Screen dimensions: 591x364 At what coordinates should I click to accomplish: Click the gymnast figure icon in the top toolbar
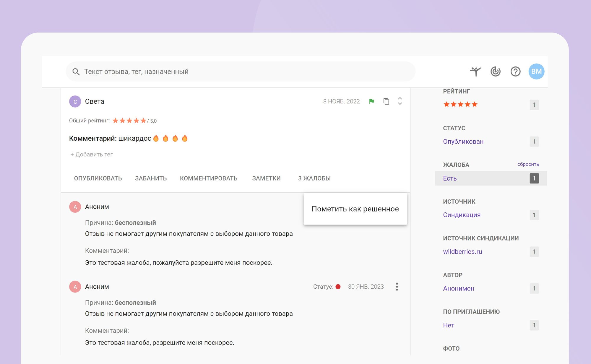(475, 71)
